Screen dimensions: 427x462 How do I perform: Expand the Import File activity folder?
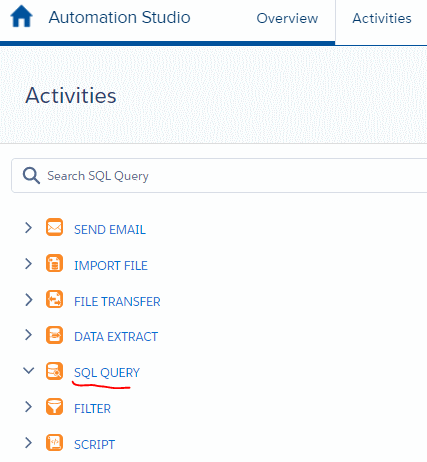(29, 264)
